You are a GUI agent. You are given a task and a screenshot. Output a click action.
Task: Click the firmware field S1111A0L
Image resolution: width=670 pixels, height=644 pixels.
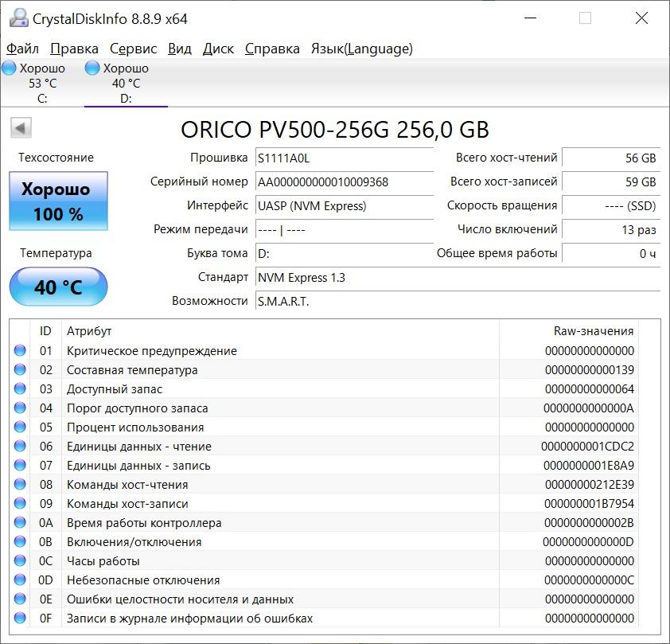coord(345,158)
